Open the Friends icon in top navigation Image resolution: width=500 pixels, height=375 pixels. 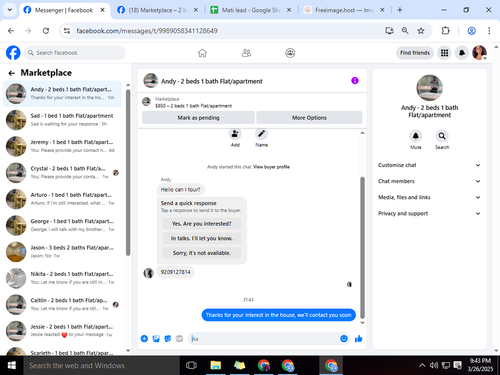tap(246, 53)
